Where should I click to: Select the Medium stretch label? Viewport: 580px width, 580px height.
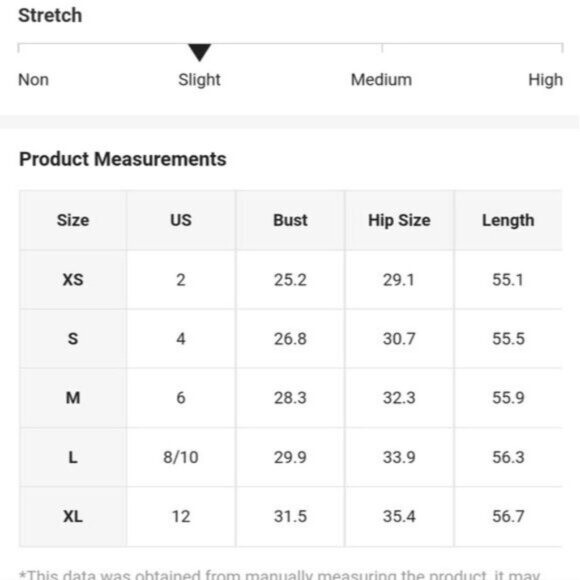(x=381, y=80)
